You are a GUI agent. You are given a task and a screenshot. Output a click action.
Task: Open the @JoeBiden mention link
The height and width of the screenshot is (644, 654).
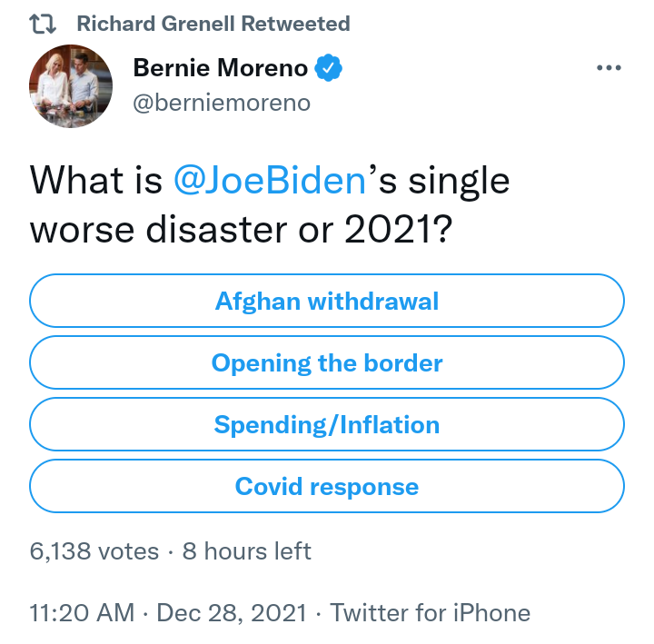[x=270, y=181]
